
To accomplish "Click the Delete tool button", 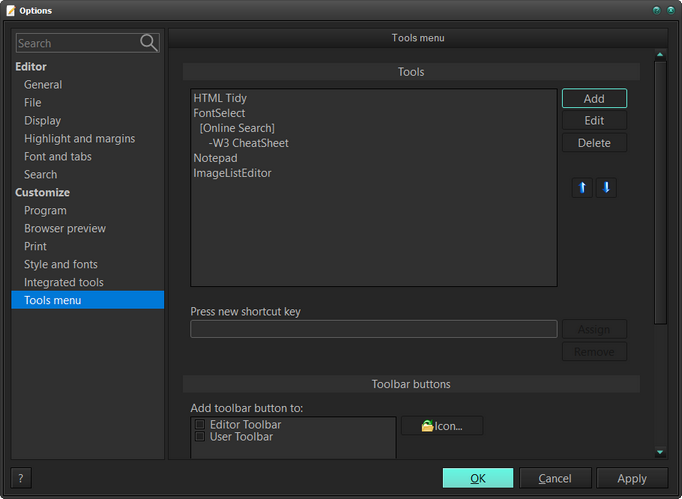I will click(594, 143).
